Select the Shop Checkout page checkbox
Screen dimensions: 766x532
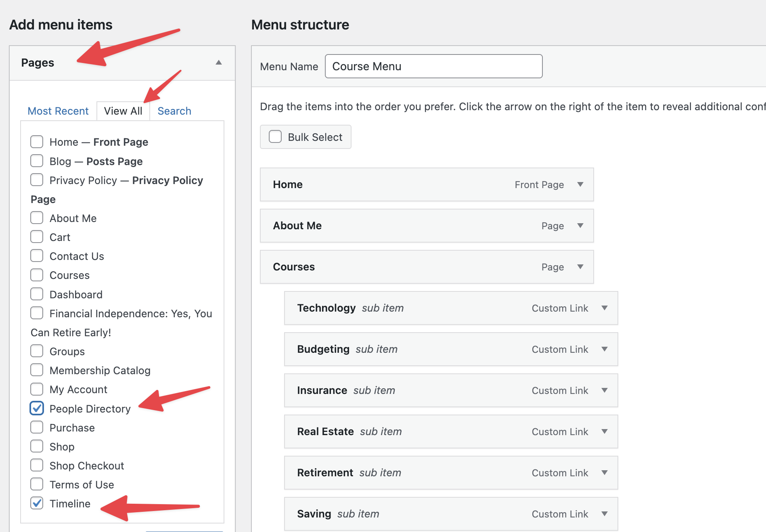pyautogui.click(x=37, y=465)
